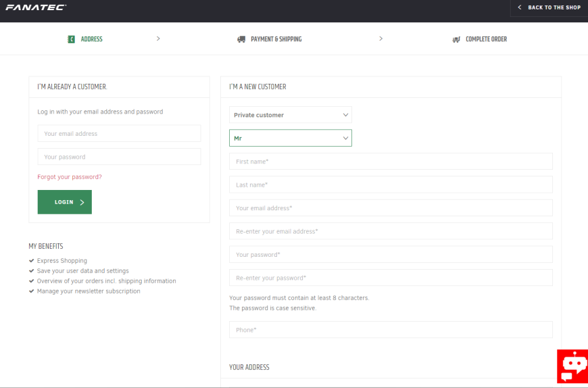Click the green Login button
588x388 pixels.
click(x=64, y=202)
